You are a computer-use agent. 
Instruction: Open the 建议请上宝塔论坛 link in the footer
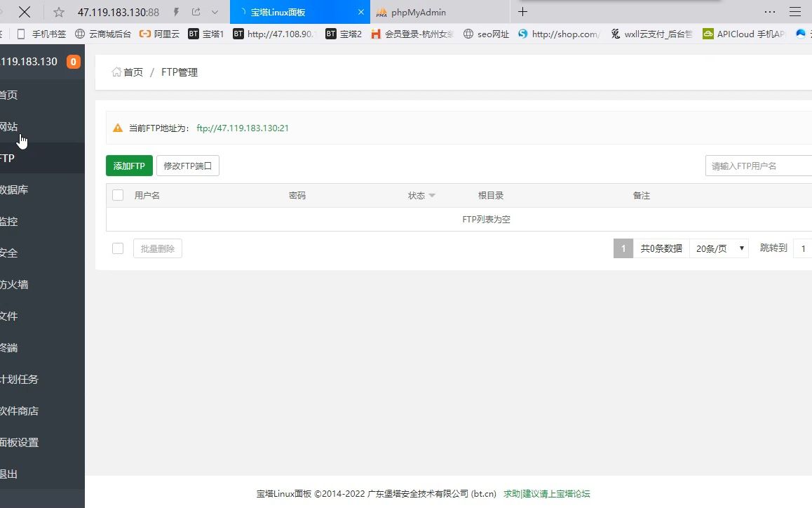pos(557,493)
